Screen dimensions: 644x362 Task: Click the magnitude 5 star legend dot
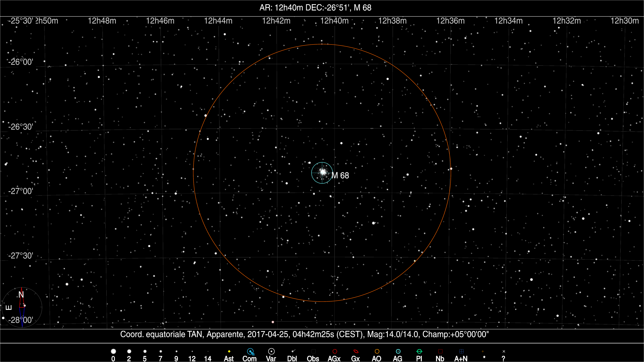pyautogui.click(x=145, y=351)
